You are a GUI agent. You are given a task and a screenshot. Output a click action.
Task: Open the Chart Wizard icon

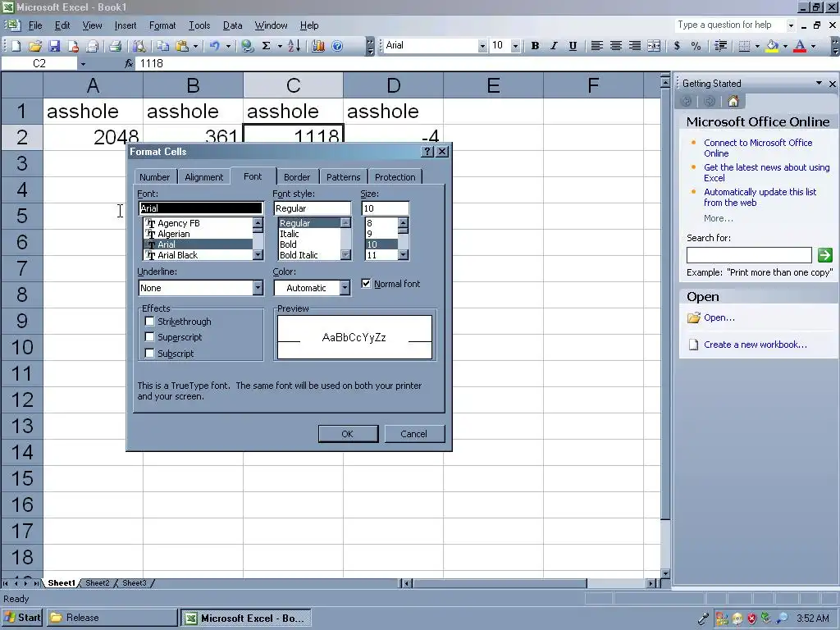(x=318, y=46)
